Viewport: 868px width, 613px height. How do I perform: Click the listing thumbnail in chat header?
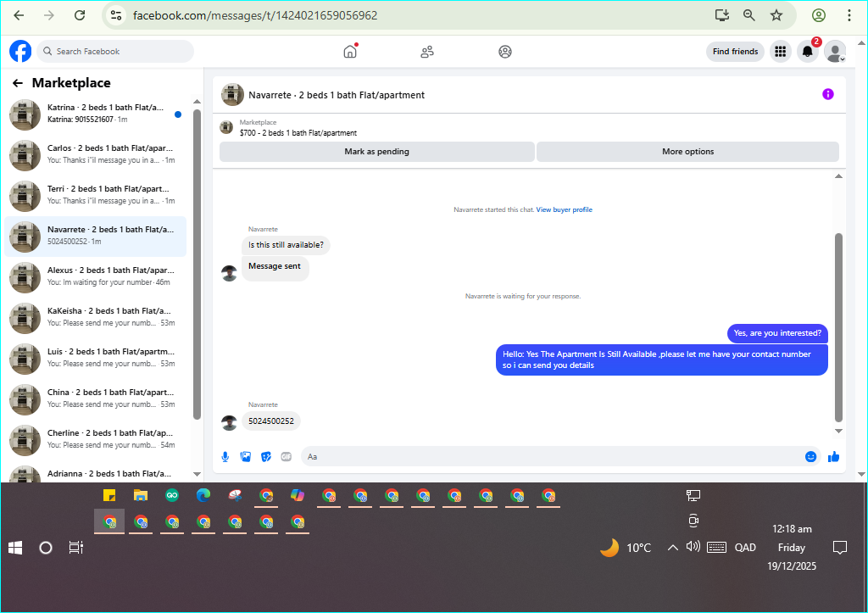click(x=232, y=95)
